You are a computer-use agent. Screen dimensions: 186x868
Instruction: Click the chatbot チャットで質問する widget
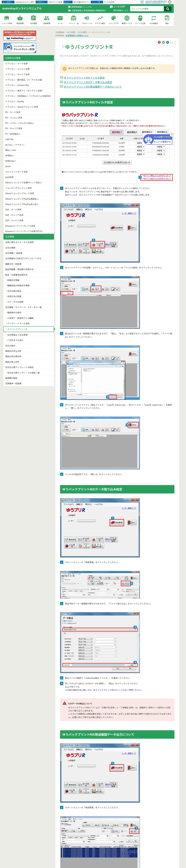[158, 139]
